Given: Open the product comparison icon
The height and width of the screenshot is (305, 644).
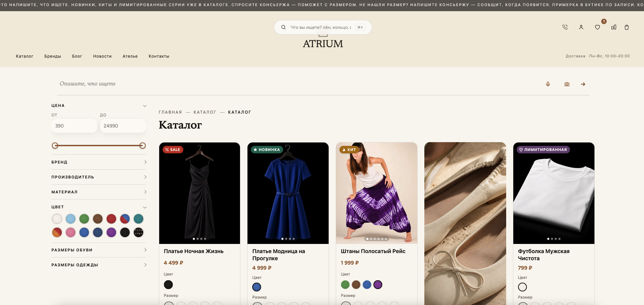Looking at the screenshot, I should tap(614, 27).
